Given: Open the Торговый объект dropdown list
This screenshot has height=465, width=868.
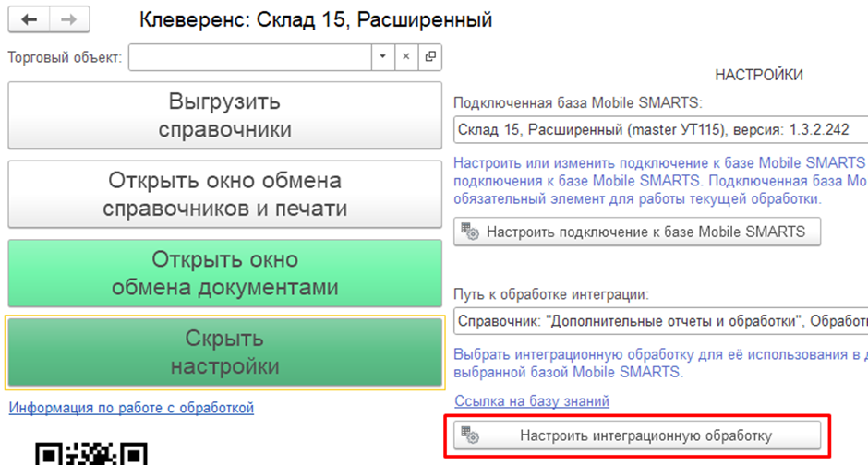Looking at the screenshot, I should (382, 57).
